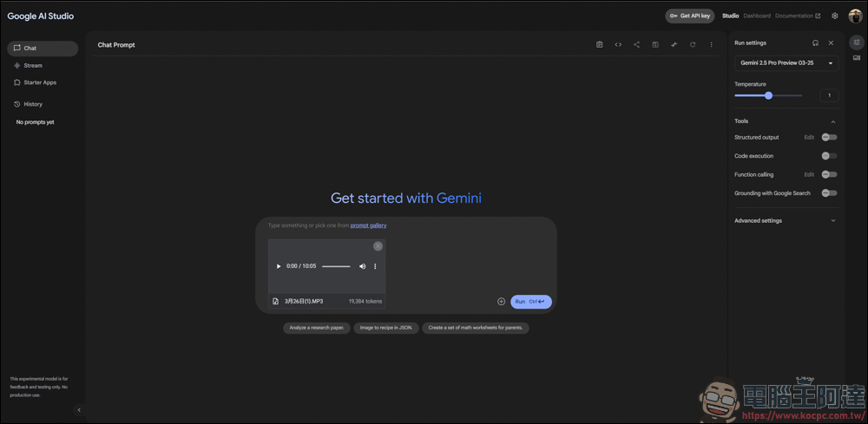The width and height of the screenshot is (868, 424).
Task: Click the audio file icon beside 3月26日(1).MP3
Action: pyautogui.click(x=276, y=301)
